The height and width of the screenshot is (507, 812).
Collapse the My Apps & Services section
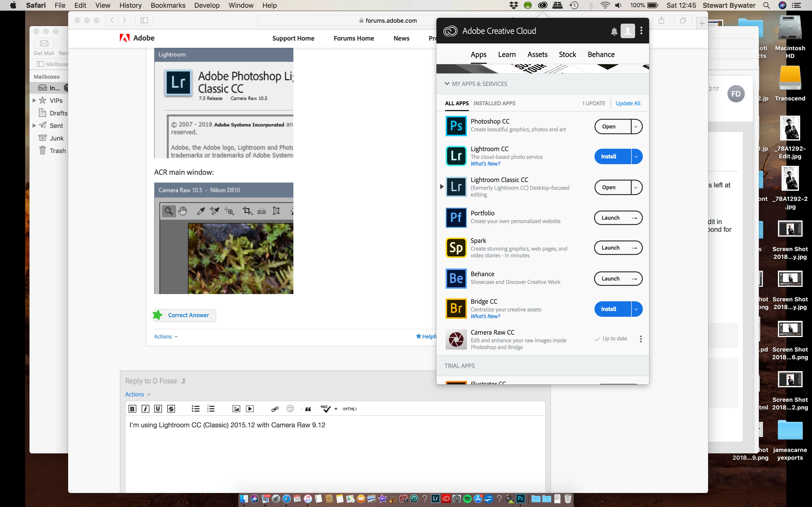pyautogui.click(x=447, y=84)
